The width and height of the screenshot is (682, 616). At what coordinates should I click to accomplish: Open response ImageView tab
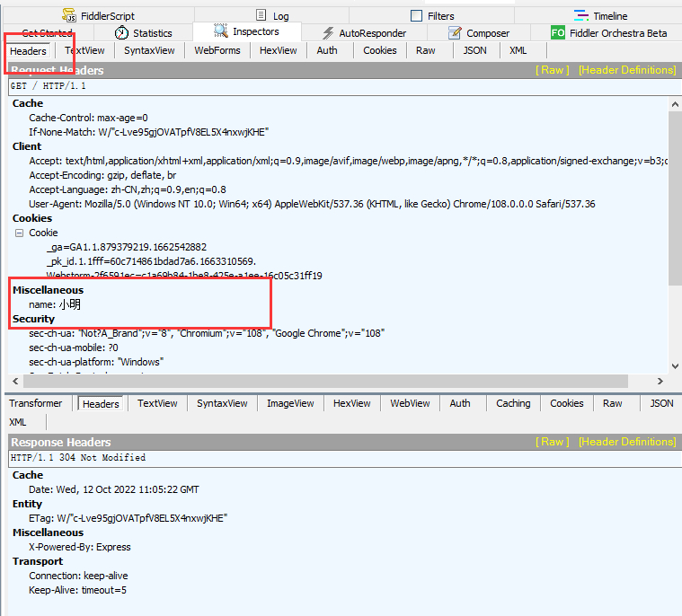coord(290,403)
